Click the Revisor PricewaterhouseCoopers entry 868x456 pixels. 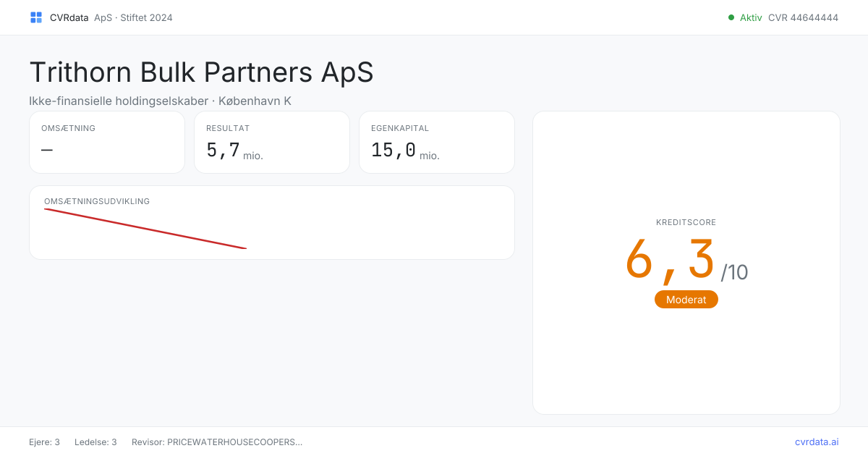point(217,442)
